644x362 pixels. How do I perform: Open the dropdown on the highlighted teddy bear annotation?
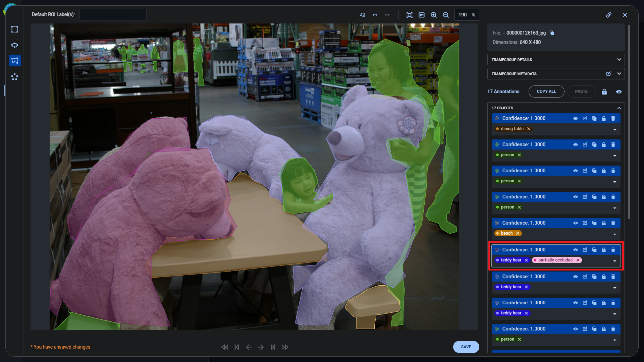coord(615,261)
